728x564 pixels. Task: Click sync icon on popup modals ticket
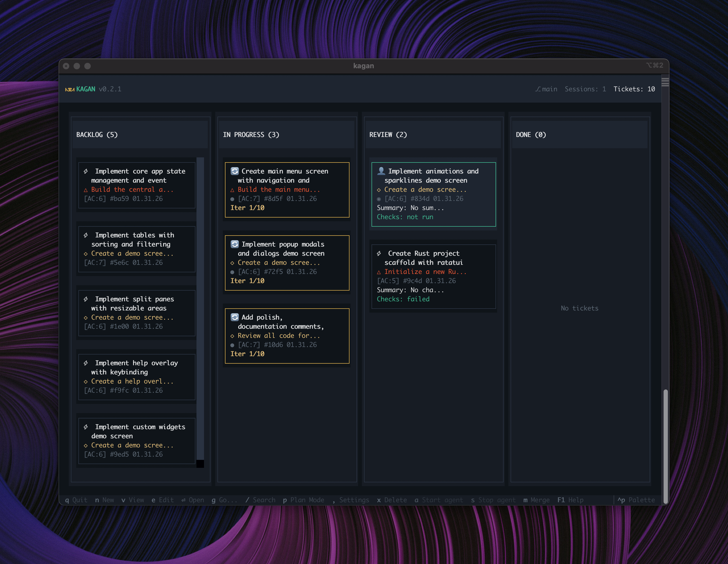[x=235, y=244]
